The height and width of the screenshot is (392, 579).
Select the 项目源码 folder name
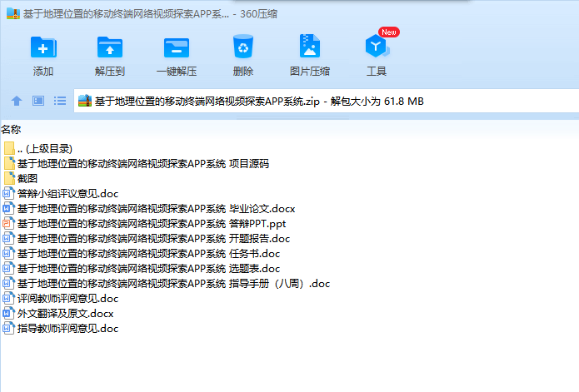tap(143, 163)
